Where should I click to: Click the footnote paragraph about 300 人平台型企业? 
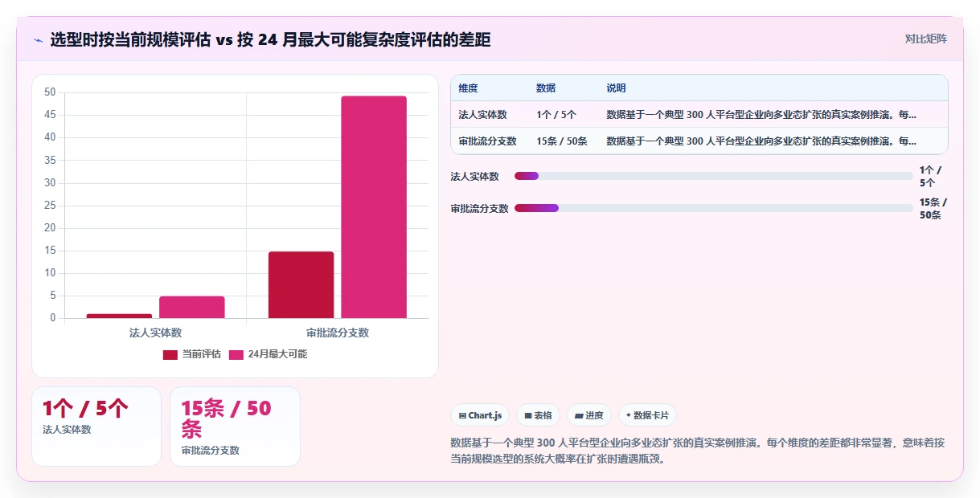(x=698, y=451)
